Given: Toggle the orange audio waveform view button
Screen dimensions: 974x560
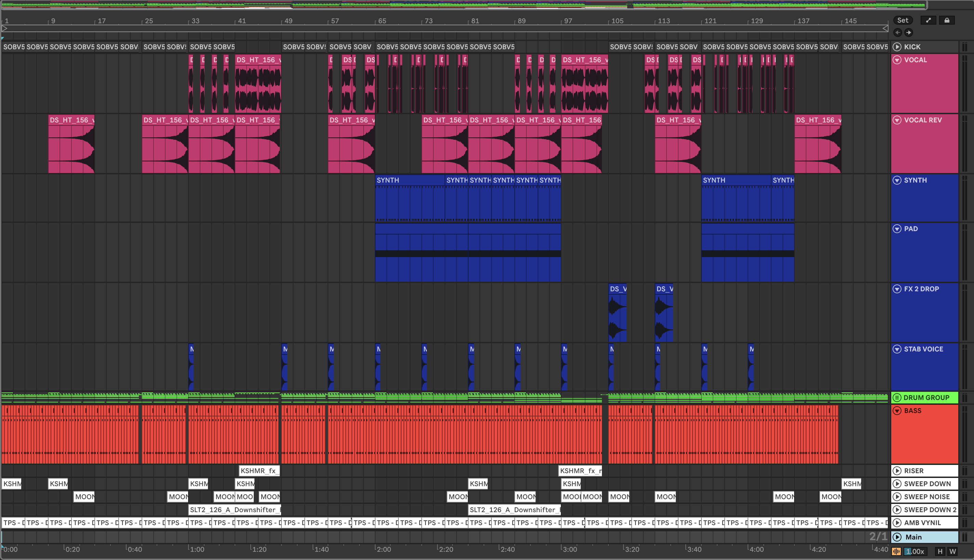Looking at the screenshot, I should click(896, 551).
